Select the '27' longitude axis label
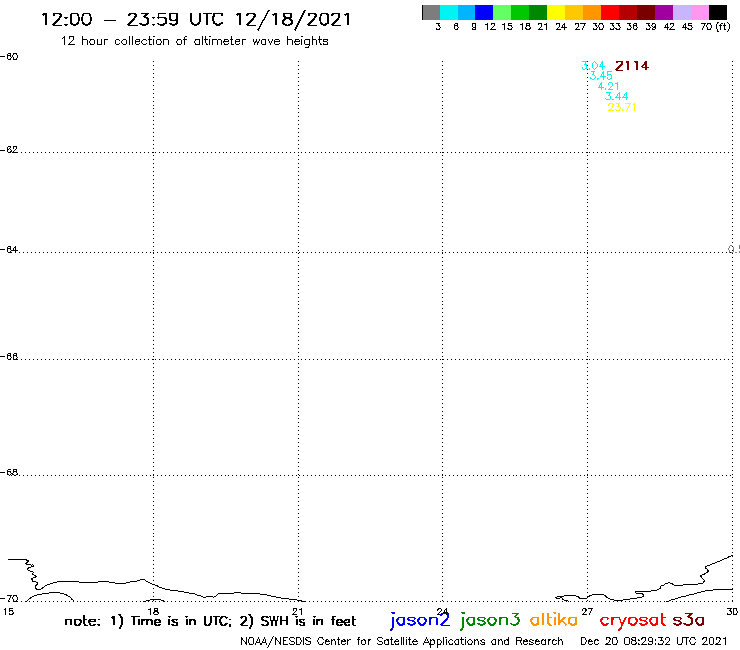The width and height of the screenshot is (740, 650). click(587, 612)
